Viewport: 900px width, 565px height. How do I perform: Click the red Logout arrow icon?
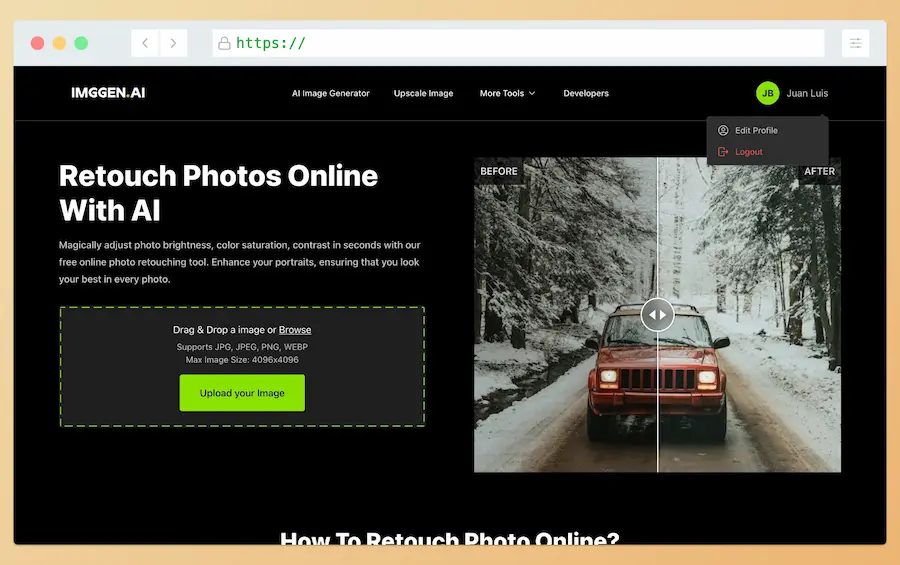[724, 152]
